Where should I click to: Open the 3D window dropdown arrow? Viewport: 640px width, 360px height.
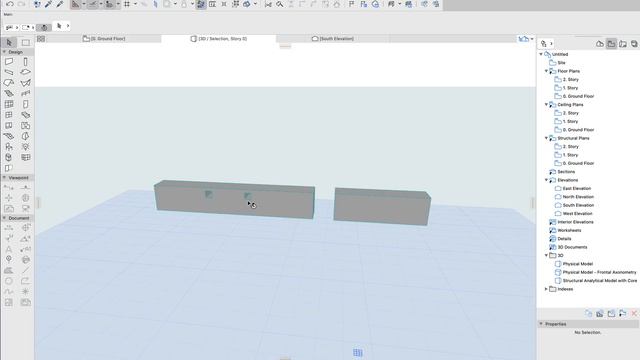click(x=532, y=39)
